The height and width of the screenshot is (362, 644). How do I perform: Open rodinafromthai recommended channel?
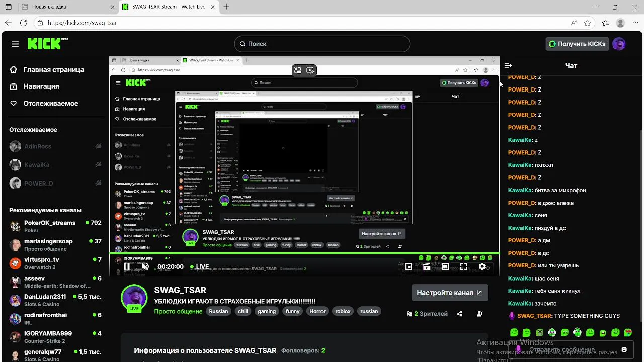tap(55, 319)
